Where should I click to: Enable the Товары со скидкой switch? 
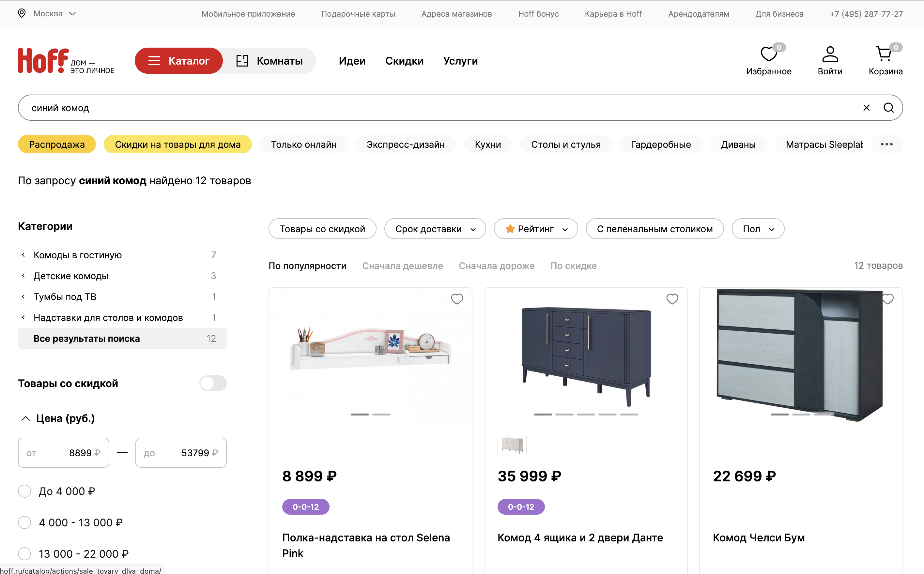pyautogui.click(x=213, y=383)
